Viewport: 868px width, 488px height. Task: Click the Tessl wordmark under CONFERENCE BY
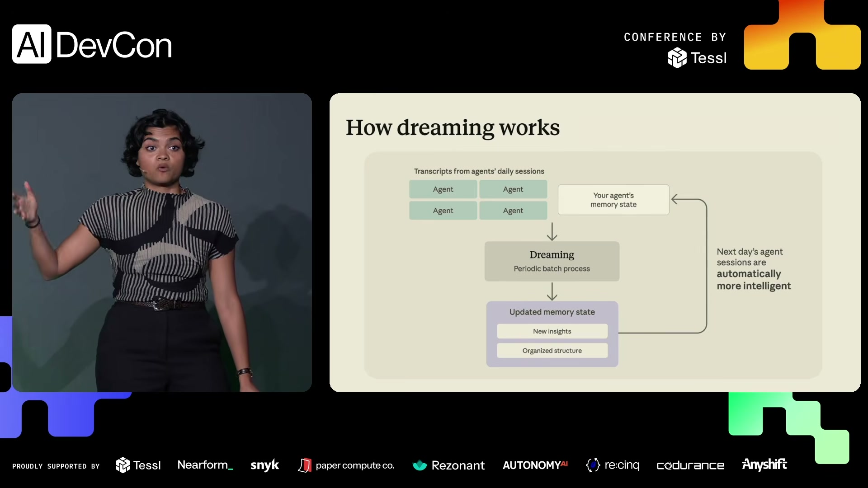(708, 58)
